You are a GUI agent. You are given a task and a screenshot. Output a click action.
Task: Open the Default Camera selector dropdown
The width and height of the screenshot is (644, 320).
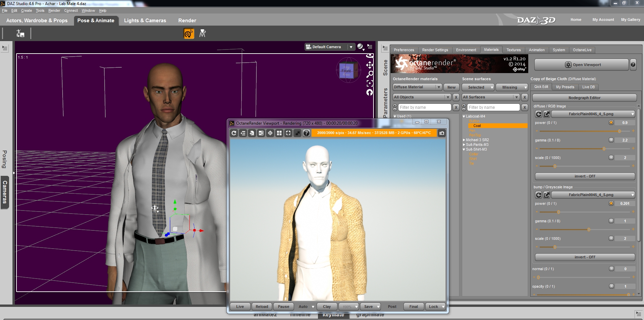[330, 47]
